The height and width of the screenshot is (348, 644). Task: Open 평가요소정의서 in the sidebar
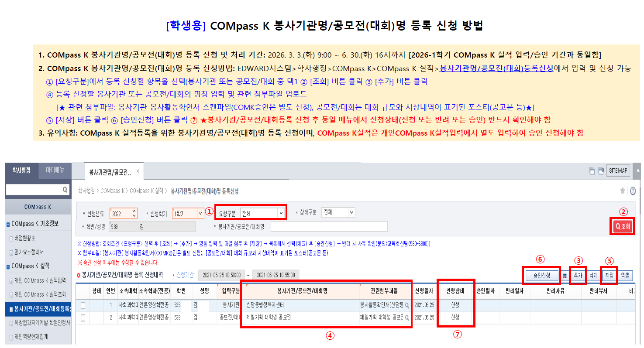pos(29,252)
